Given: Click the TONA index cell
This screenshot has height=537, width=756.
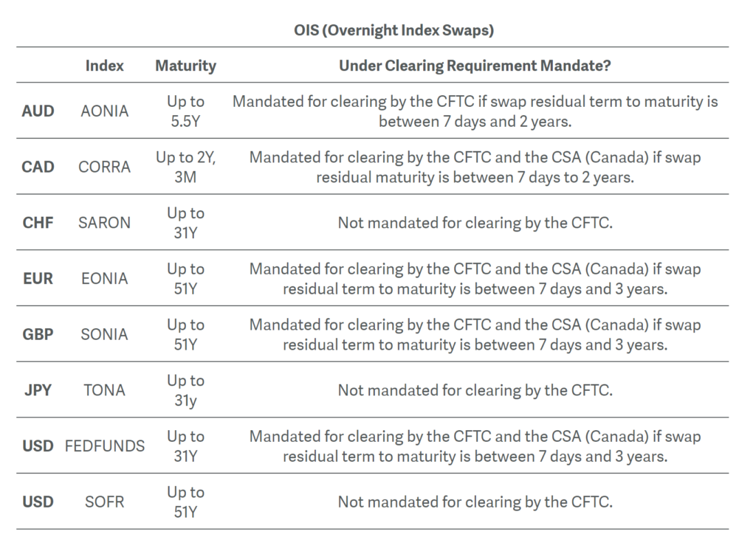Looking at the screenshot, I should click(x=104, y=390).
